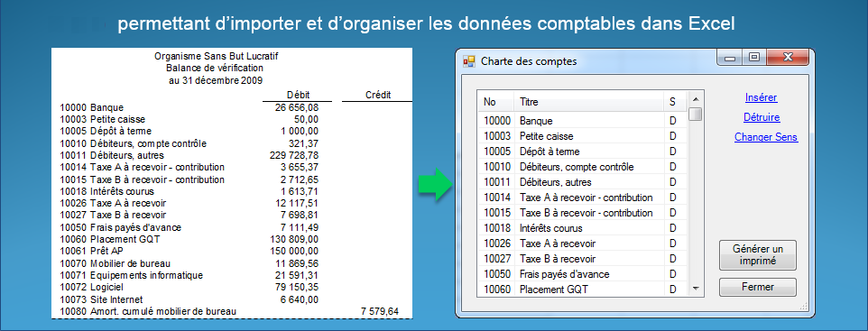Image resolution: width=868 pixels, height=331 pixels.
Task: Click 10070 Mobilier de bureau in report
Action: click(115, 263)
